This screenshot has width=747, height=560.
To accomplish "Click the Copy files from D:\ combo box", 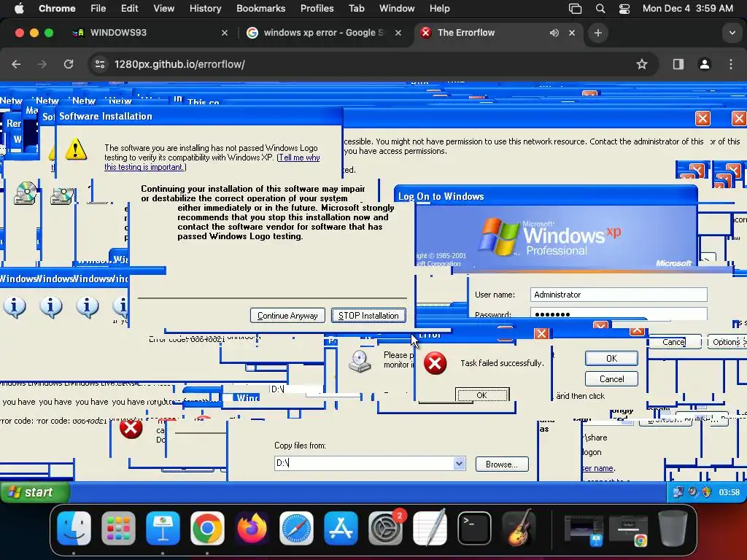I will (x=370, y=463).
